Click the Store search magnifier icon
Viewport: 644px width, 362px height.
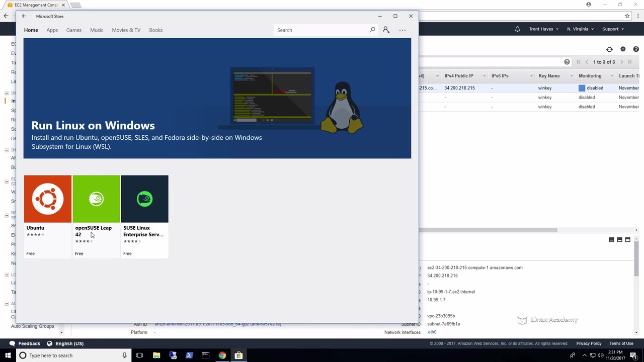click(372, 30)
